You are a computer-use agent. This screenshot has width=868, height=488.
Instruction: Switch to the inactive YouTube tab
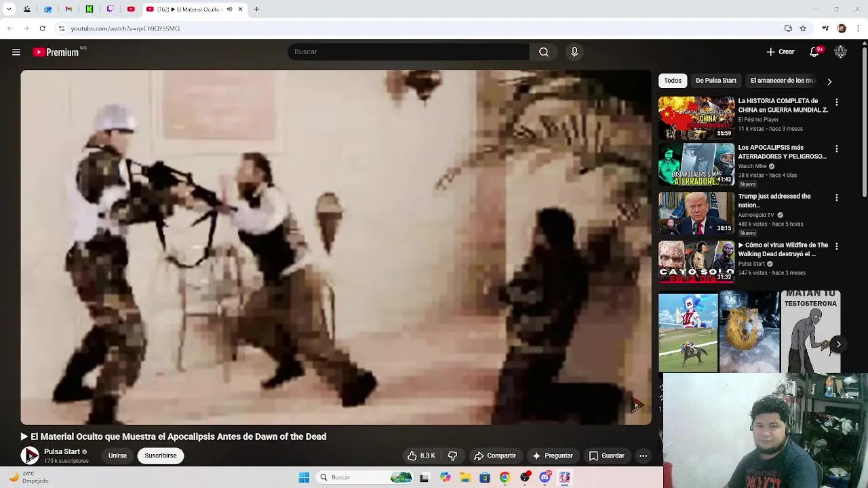131,9
